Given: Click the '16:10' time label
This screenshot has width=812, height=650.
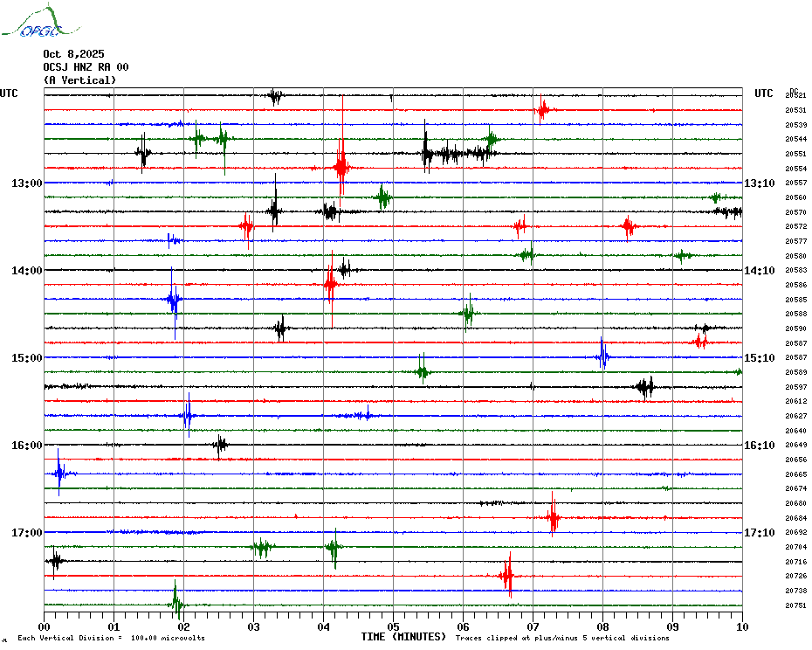Looking at the screenshot, I should 760,446.
